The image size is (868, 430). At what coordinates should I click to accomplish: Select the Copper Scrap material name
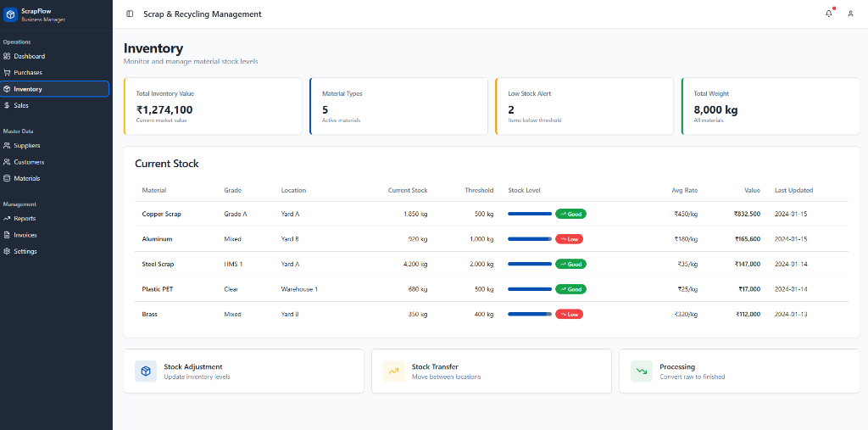pyautogui.click(x=161, y=214)
